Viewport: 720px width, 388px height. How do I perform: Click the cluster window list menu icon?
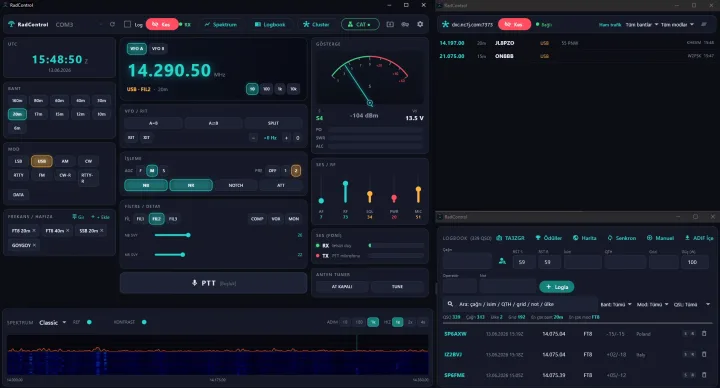point(704,24)
